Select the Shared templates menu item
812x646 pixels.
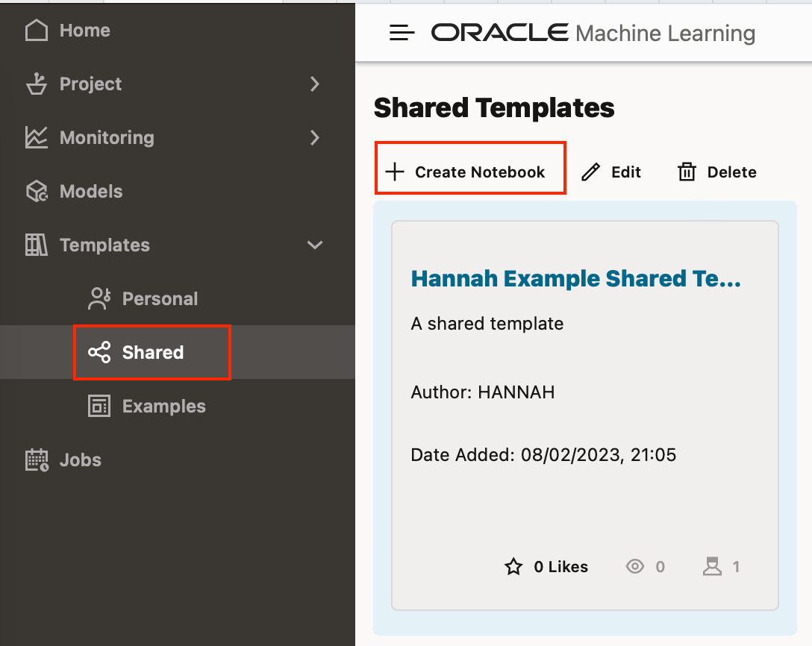(152, 353)
